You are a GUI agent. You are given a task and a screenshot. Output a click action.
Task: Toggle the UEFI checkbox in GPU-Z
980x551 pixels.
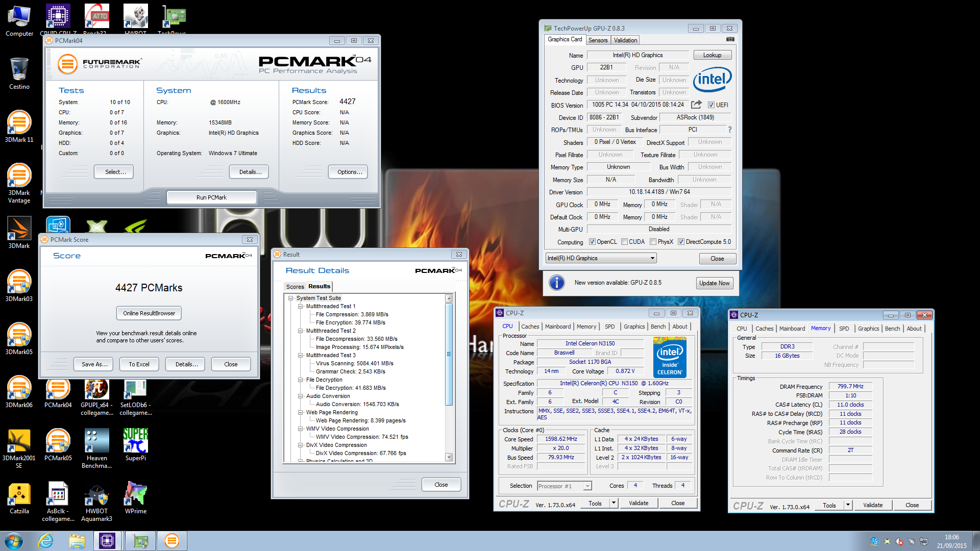[x=711, y=105]
